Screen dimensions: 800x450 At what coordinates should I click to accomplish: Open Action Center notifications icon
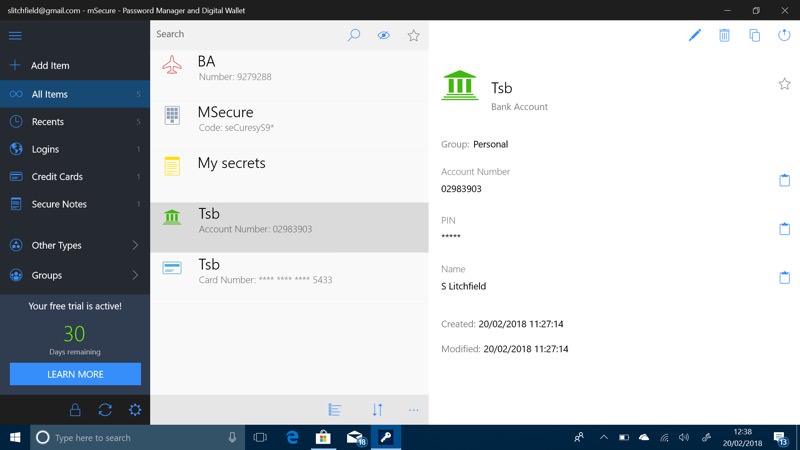[780, 438]
